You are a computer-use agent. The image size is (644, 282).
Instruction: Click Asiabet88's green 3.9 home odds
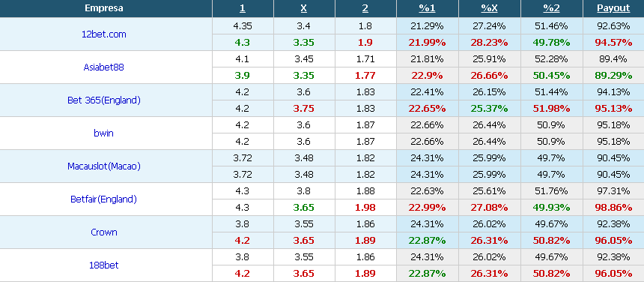(243, 76)
